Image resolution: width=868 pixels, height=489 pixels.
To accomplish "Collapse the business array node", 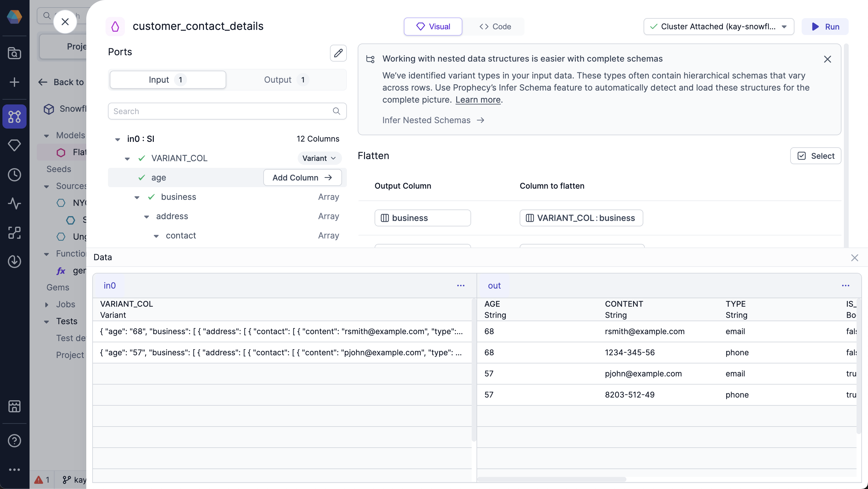I will (x=137, y=197).
